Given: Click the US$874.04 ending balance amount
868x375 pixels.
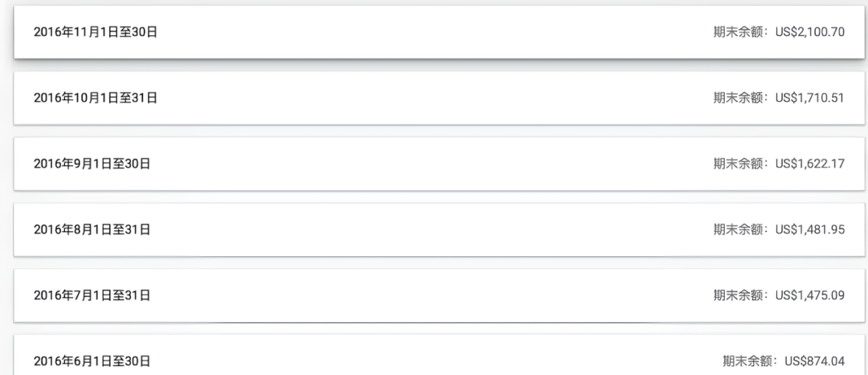Looking at the screenshot, I should tap(814, 361).
